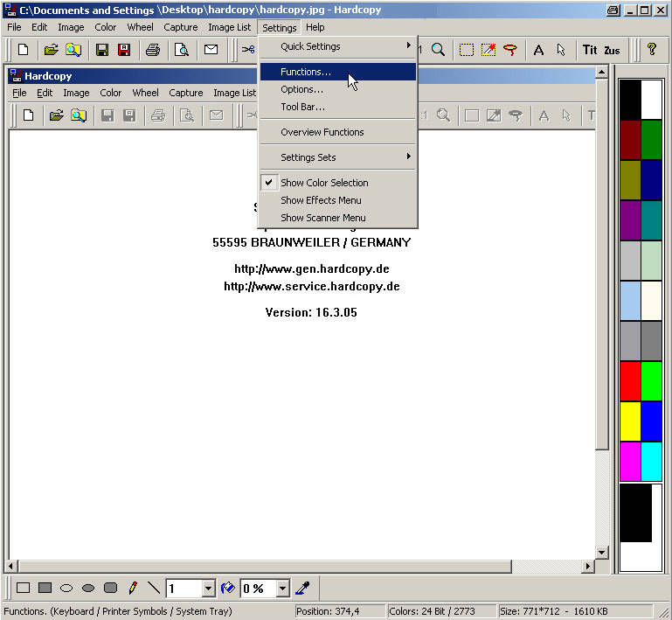
Task: Expand the Quick Settings submenu
Action: pyautogui.click(x=337, y=46)
